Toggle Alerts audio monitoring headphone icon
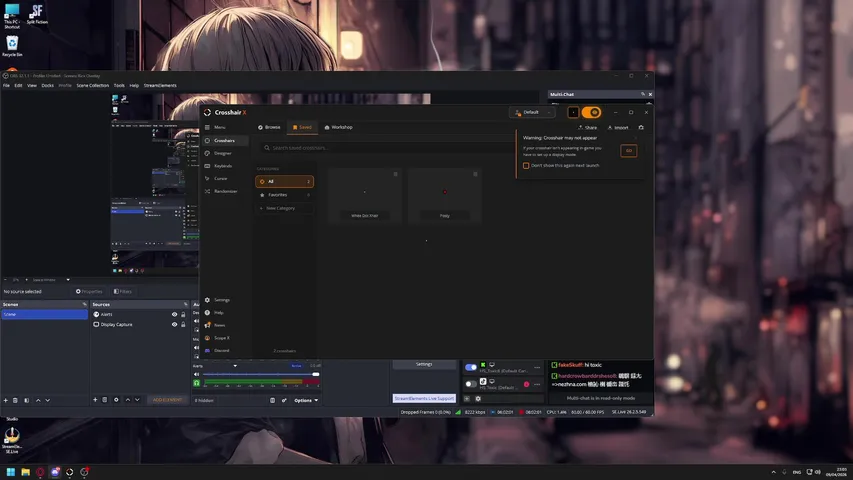Viewport: 853px width, 480px height. (196, 383)
